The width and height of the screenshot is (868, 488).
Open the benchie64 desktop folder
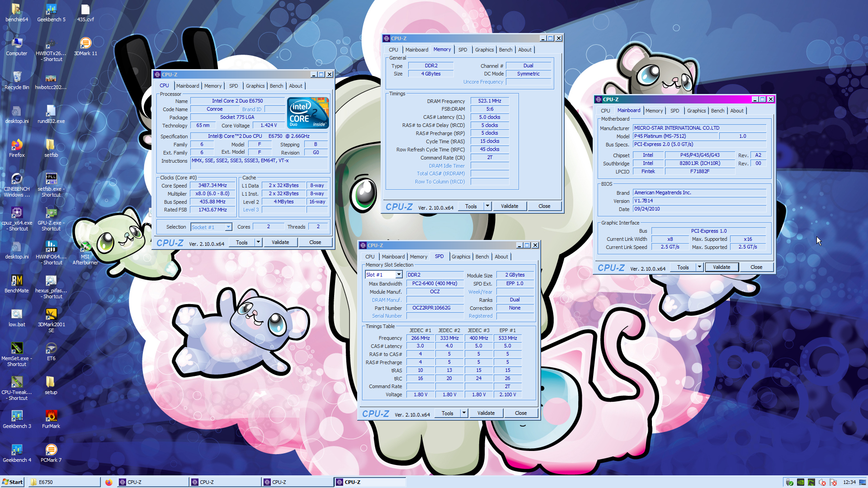[x=17, y=13]
